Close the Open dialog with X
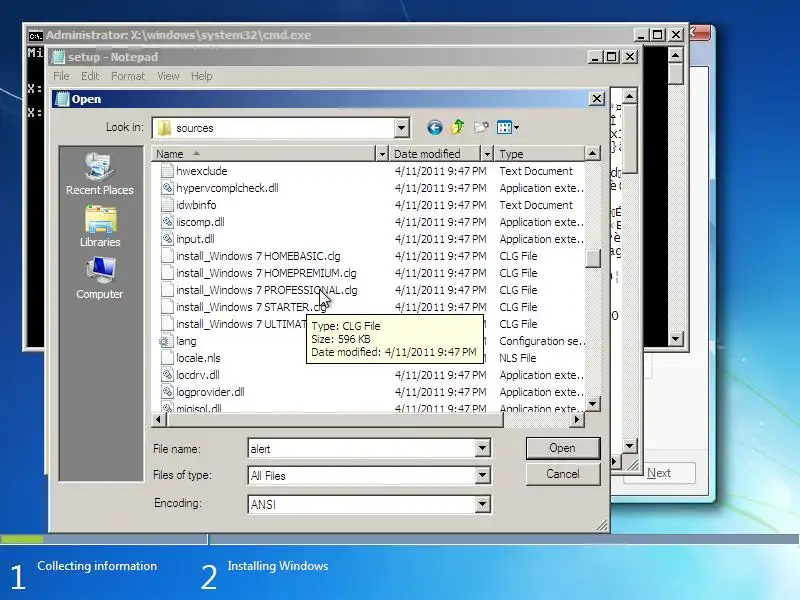The height and width of the screenshot is (600, 800). click(597, 98)
